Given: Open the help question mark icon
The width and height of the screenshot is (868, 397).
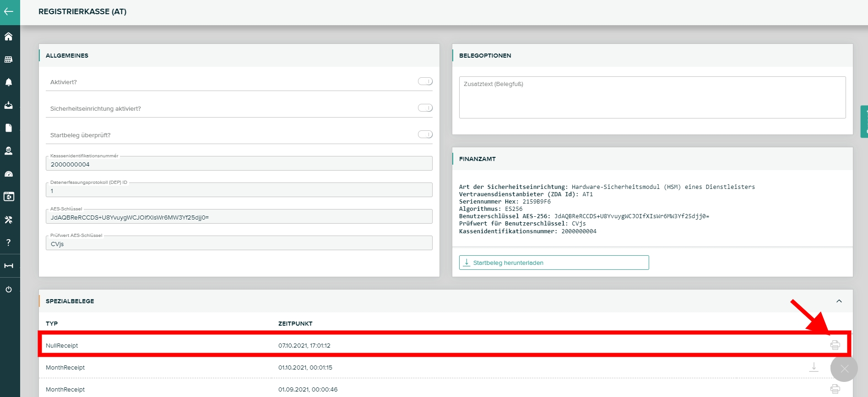Looking at the screenshot, I should [x=9, y=242].
